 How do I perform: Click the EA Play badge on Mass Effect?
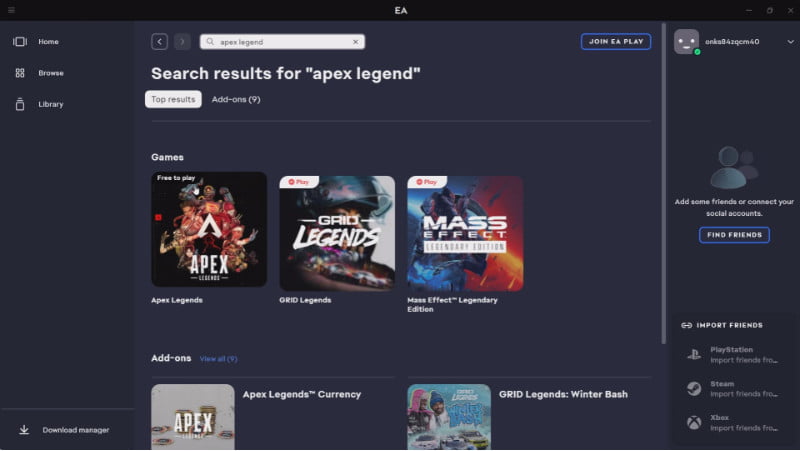[x=427, y=182]
